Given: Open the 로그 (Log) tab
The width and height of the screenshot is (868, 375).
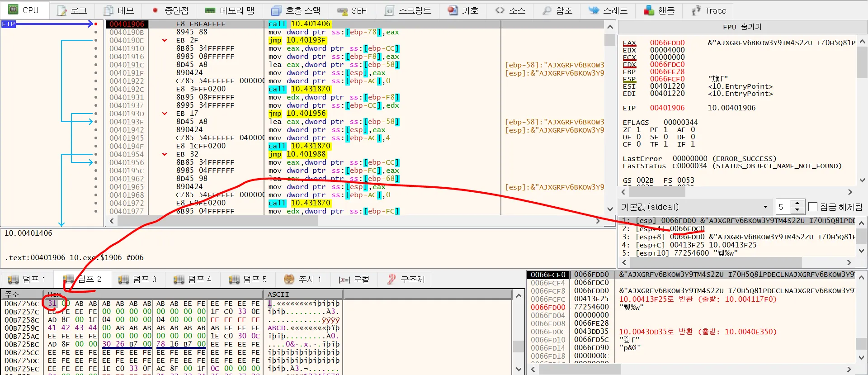Looking at the screenshot, I should coord(72,10).
